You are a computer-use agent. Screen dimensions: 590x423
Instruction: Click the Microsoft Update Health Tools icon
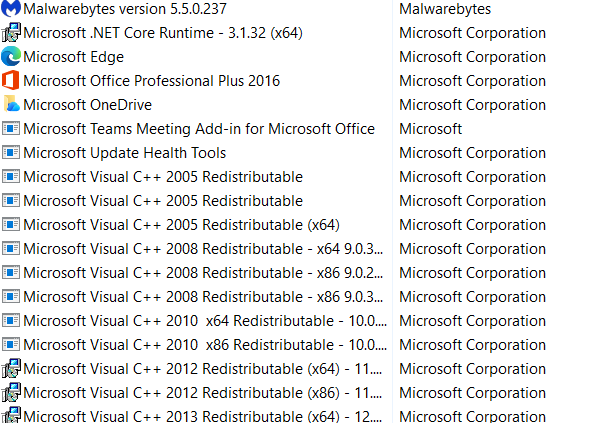11,152
